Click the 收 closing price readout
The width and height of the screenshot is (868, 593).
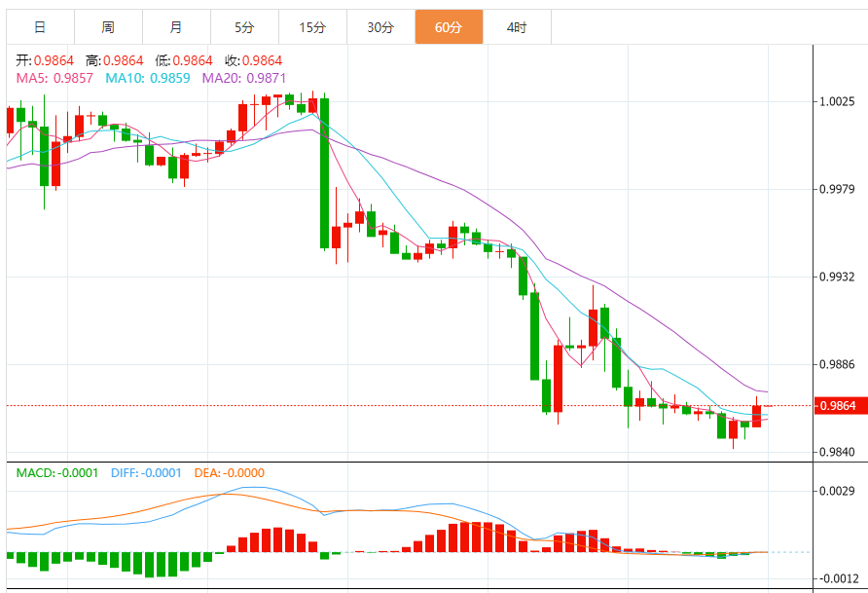tap(253, 60)
